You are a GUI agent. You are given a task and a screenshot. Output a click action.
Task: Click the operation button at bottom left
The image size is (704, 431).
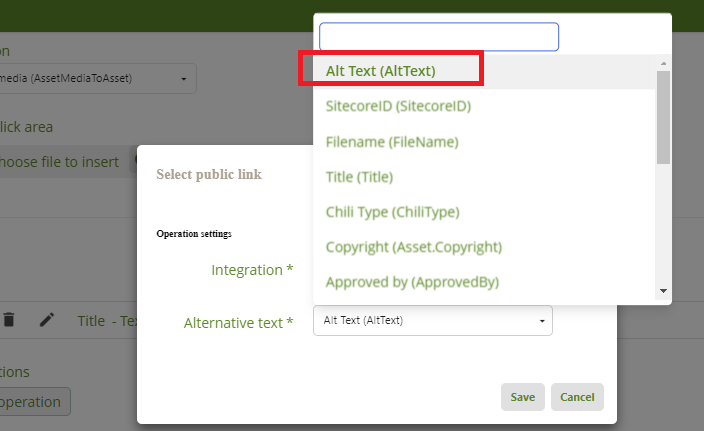[x=34, y=402]
